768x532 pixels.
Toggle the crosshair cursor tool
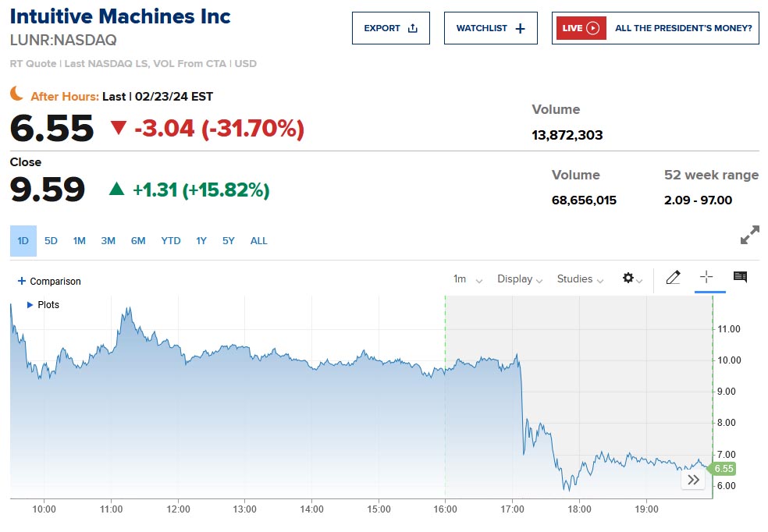point(706,278)
